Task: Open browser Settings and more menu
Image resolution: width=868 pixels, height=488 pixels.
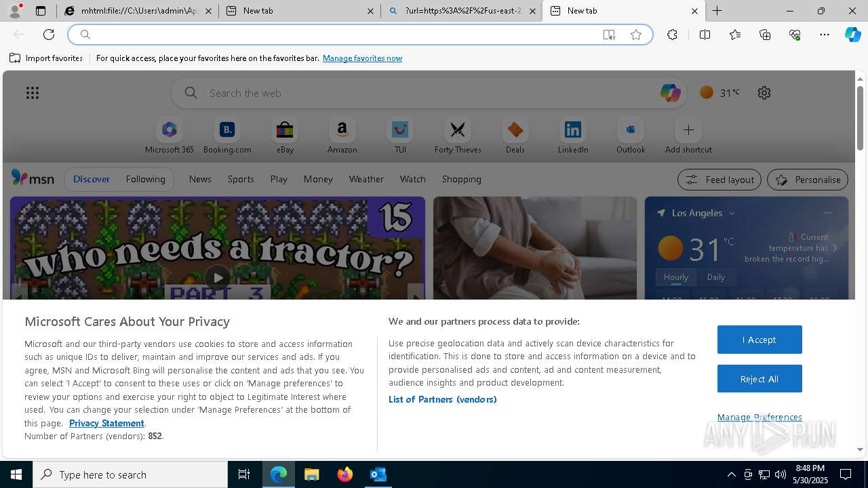Action: tap(825, 35)
